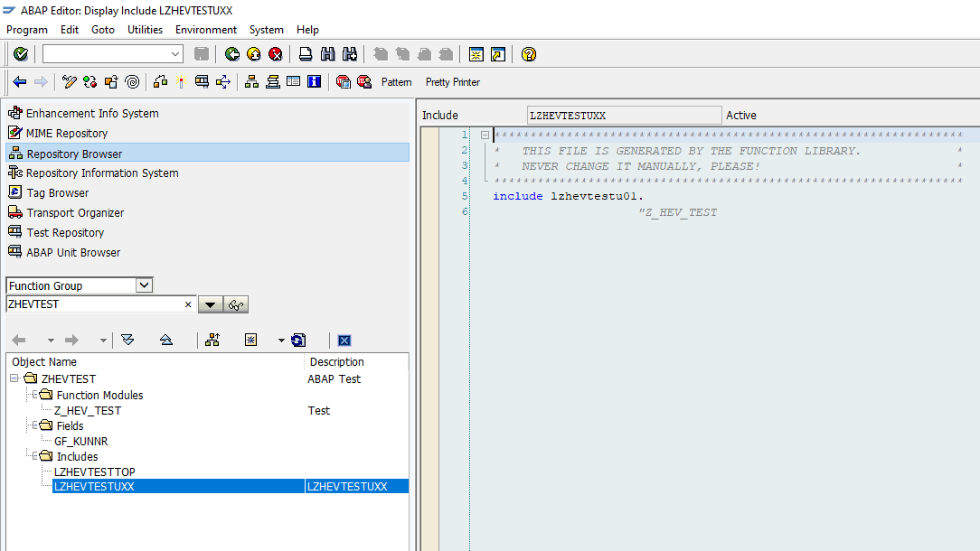Click the green Back arrow

(x=232, y=53)
